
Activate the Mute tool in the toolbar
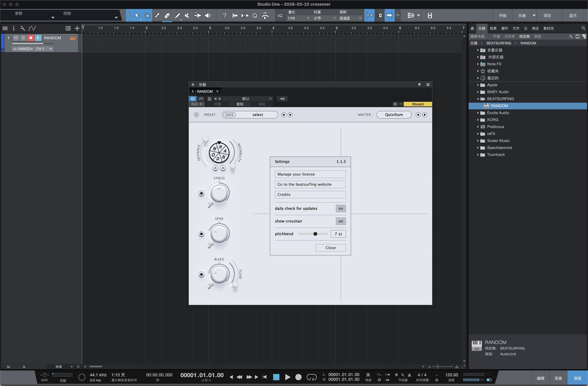(187, 15)
